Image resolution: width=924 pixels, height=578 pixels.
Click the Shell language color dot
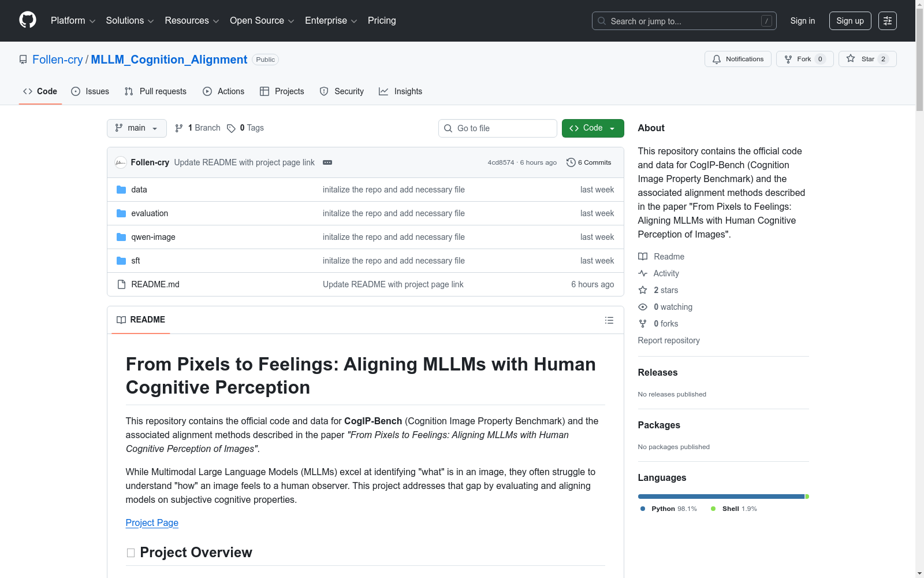[713, 509]
